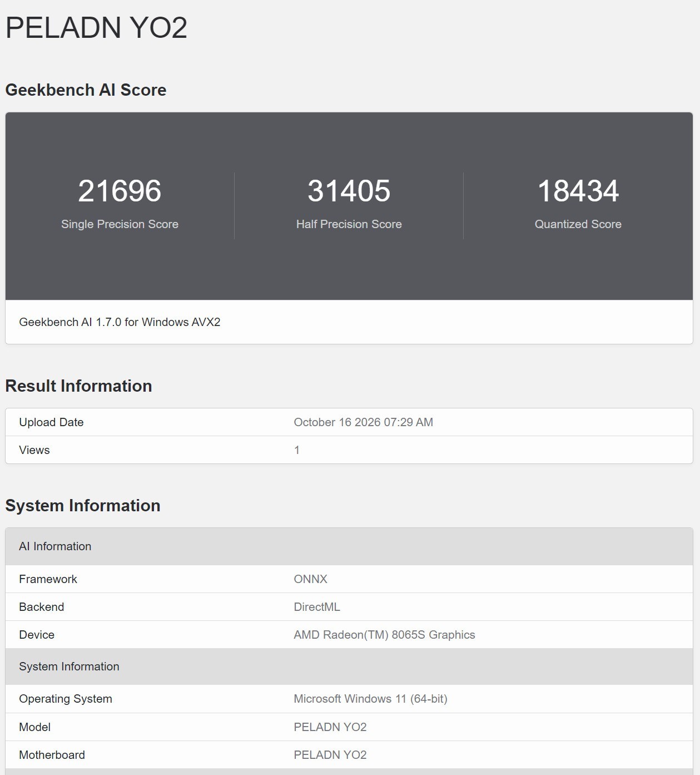Click the Views row label
Image resolution: width=700 pixels, height=775 pixels.
point(34,450)
